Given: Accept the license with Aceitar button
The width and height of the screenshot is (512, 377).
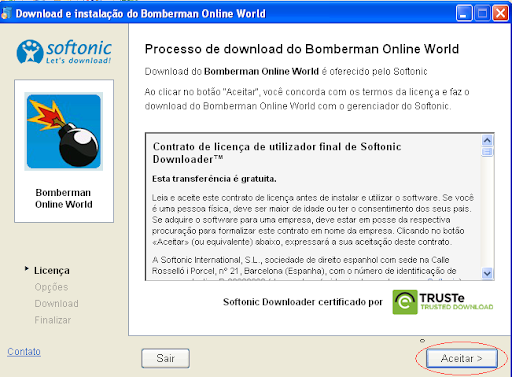Looking at the screenshot, I should (462, 358).
